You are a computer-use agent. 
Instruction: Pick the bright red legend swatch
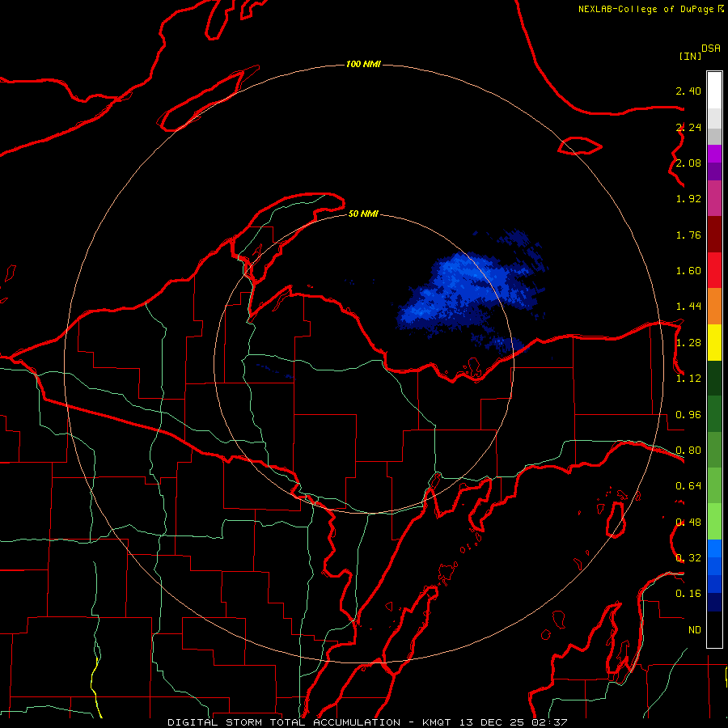pos(714,270)
